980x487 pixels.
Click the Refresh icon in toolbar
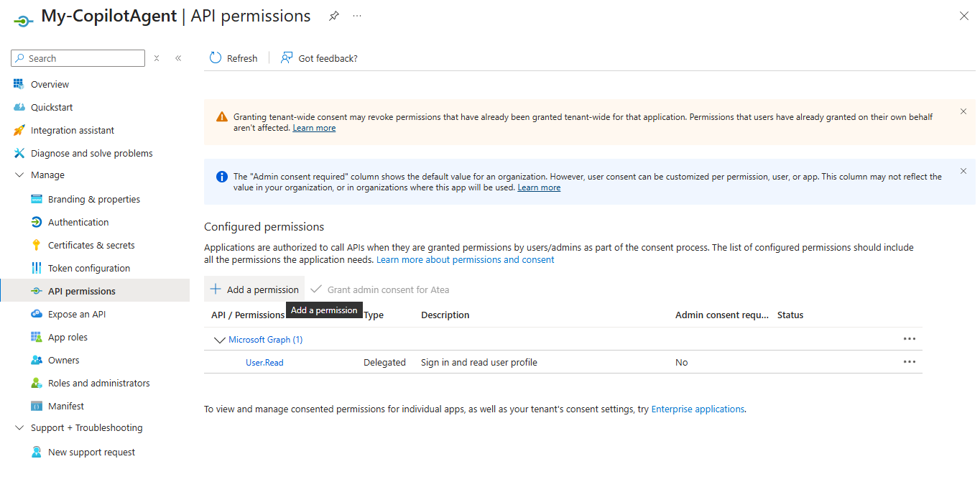click(216, 58)
